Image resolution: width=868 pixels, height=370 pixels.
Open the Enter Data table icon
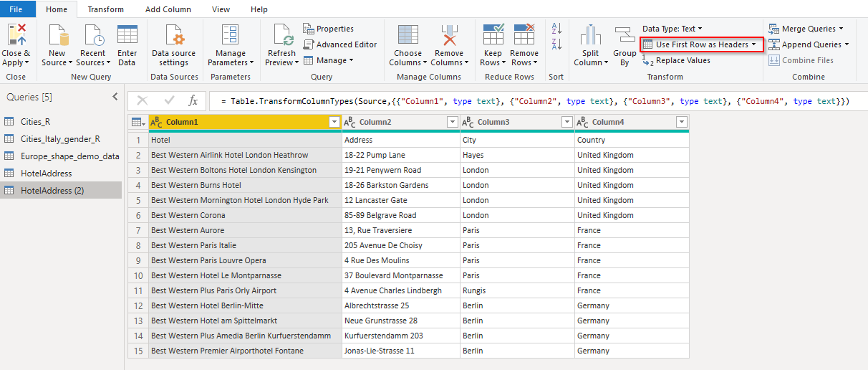click(x=127, y=35)
